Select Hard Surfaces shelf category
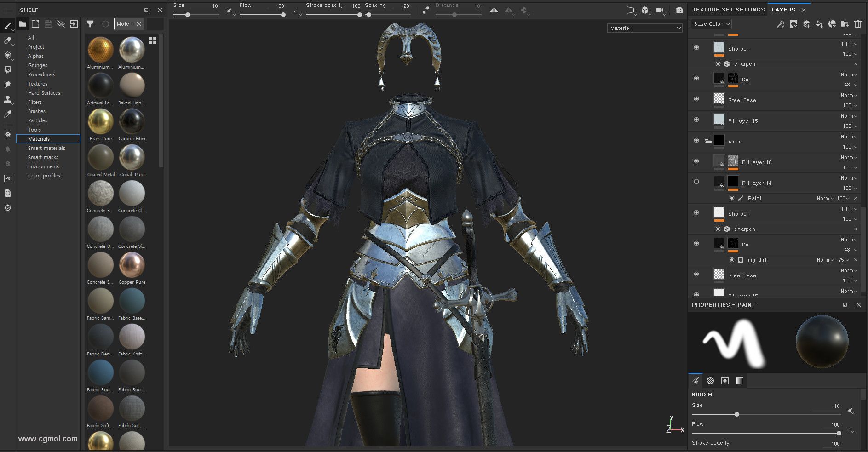The height and width of the screenshot is (452, 868). [x=44, y=93]
